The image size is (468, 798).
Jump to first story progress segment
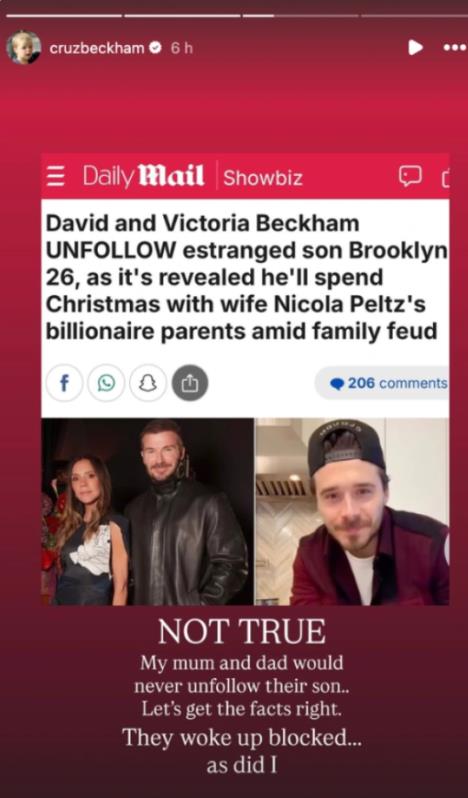point(64,16)
